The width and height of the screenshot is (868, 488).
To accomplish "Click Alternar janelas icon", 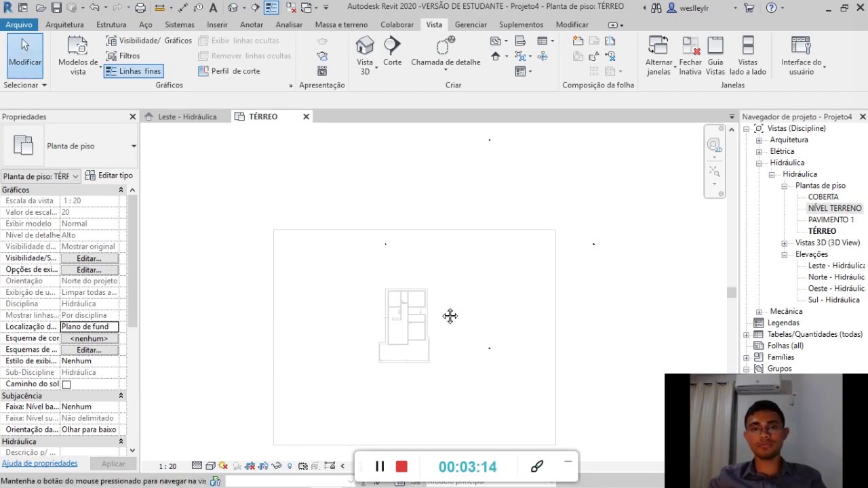I will [x=658, y=56].
